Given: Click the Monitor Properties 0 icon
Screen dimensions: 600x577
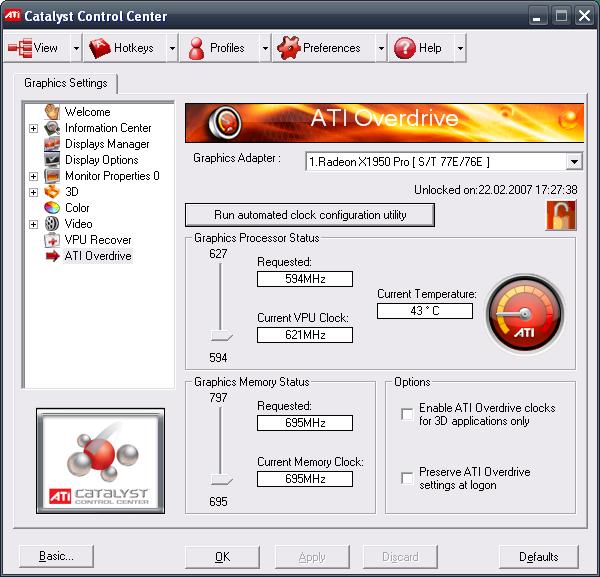Looking at the screenshot, I should point(52,176).
